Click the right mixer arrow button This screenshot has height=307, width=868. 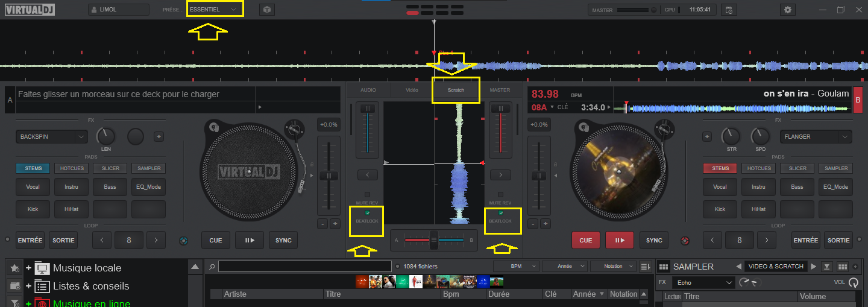tap(500, 175)
